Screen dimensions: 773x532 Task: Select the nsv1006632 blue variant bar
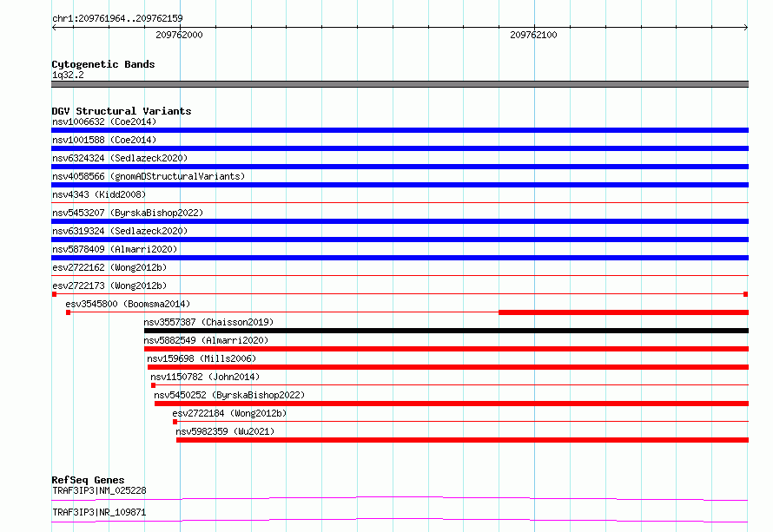[400, 130]
